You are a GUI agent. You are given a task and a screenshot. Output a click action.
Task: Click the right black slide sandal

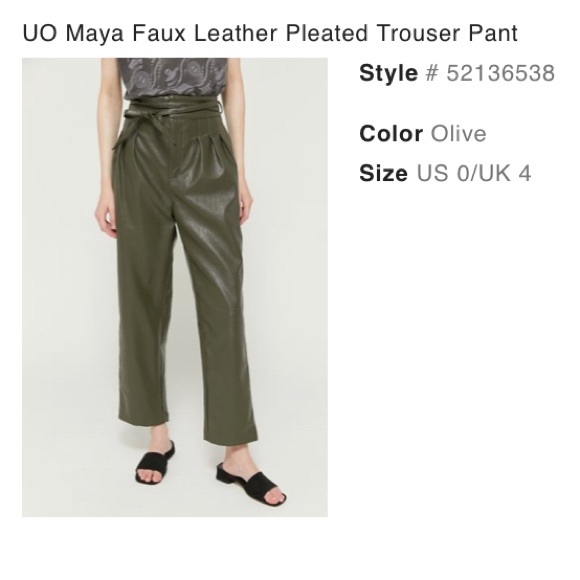tap(251, 483)
